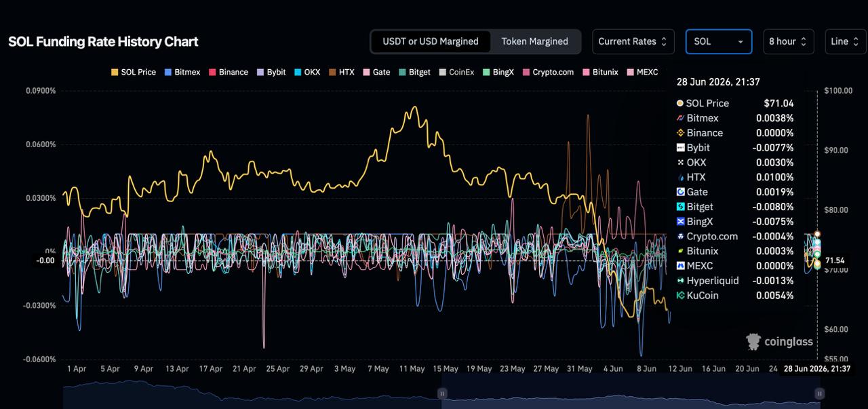Switch to Token Margined tab
The width and height of the screenshot is (868, 409).
[x=534, y=41]
